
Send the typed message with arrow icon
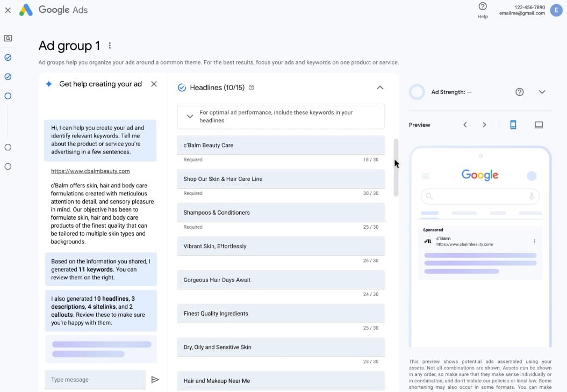click(155, 379)
